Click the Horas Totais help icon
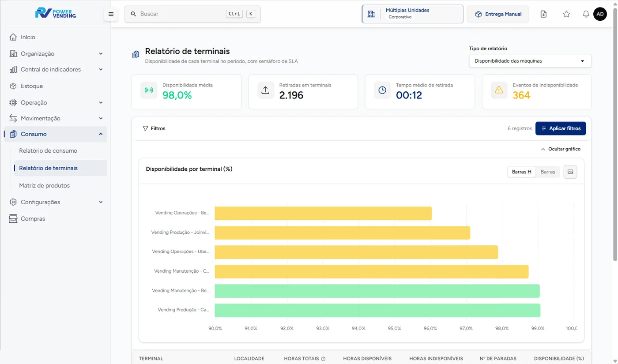 tap(323, 359)
